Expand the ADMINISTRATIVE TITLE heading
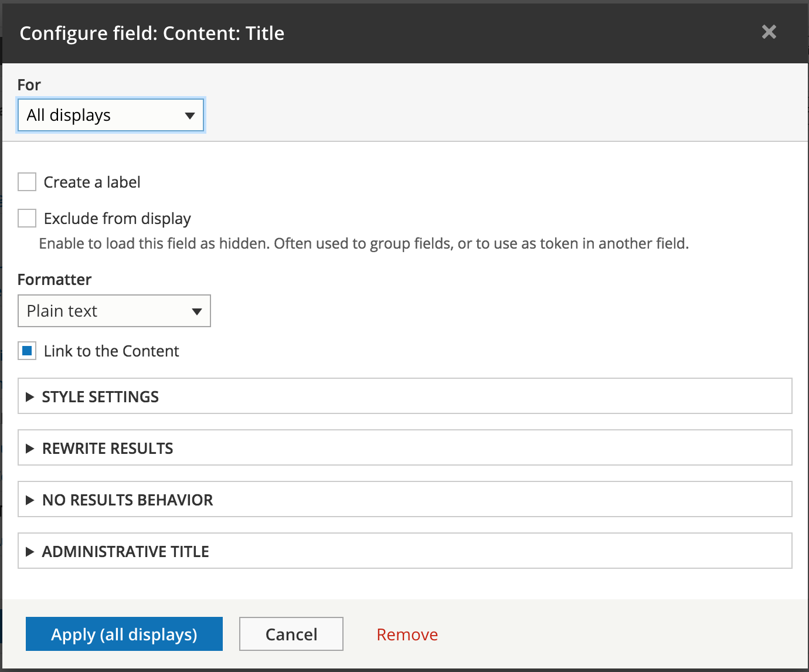Screen dimensions: 809x672 (x=125, y=552)
